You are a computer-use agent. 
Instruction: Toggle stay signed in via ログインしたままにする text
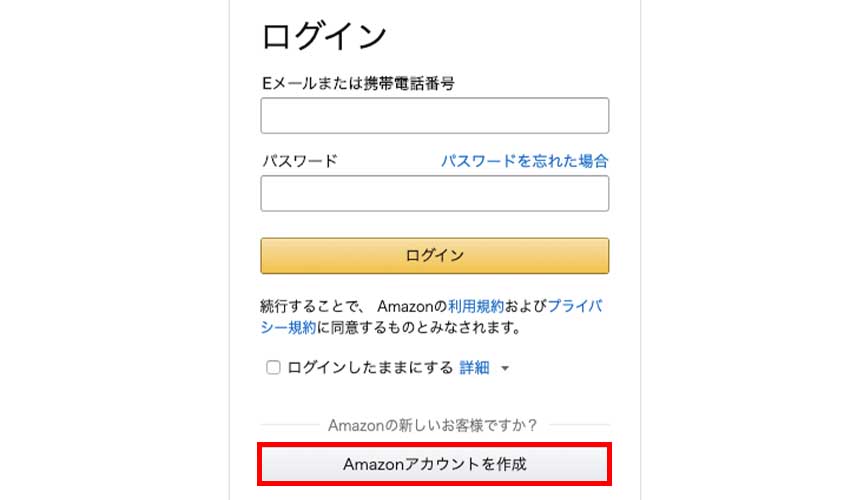370,368
